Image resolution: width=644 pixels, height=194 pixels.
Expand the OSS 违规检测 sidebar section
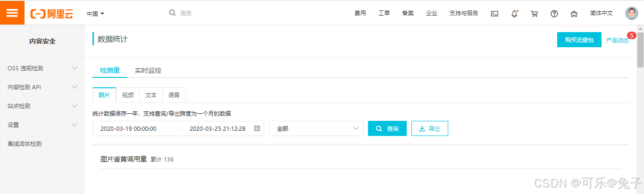point(42,68)
